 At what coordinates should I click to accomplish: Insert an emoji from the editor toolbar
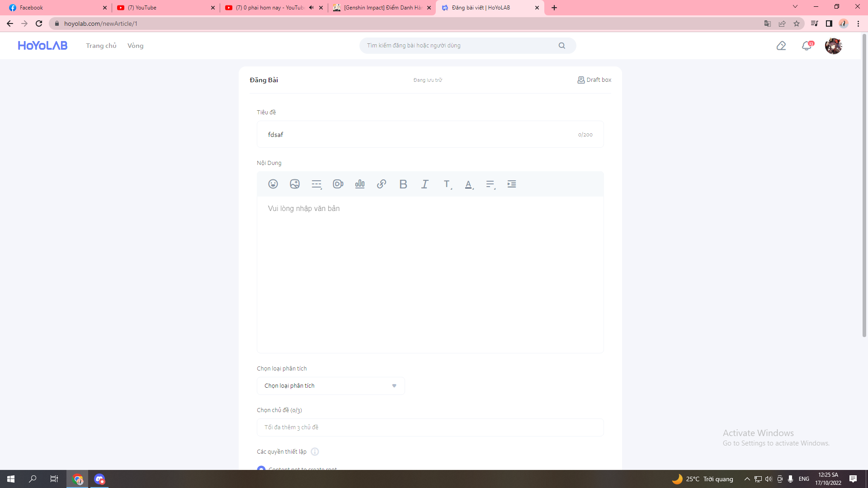[273, 184]
